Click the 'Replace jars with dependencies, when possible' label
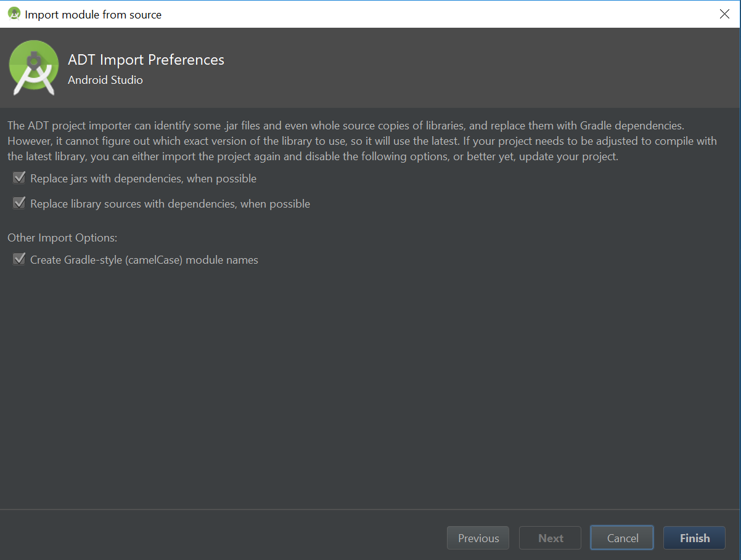Screen dimensions: 741x560 tap(143, 179)
